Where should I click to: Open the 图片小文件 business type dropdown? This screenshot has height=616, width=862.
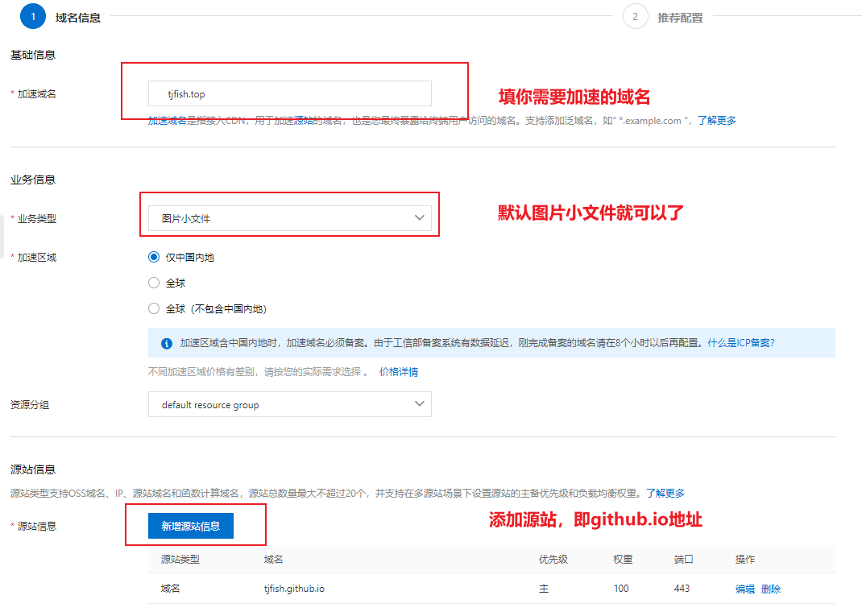[x=289, y=218]
